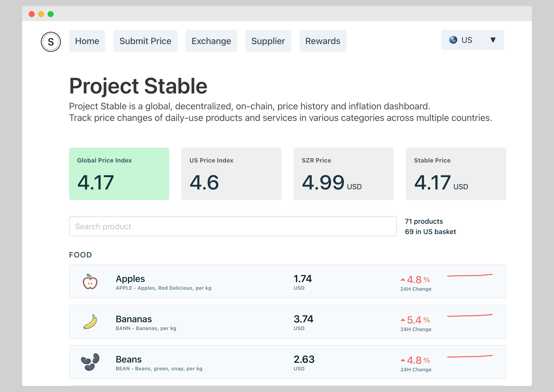Select the US Price Index card
The width and height of the screenshot is (554, 392).
click(x=231, y=174)
